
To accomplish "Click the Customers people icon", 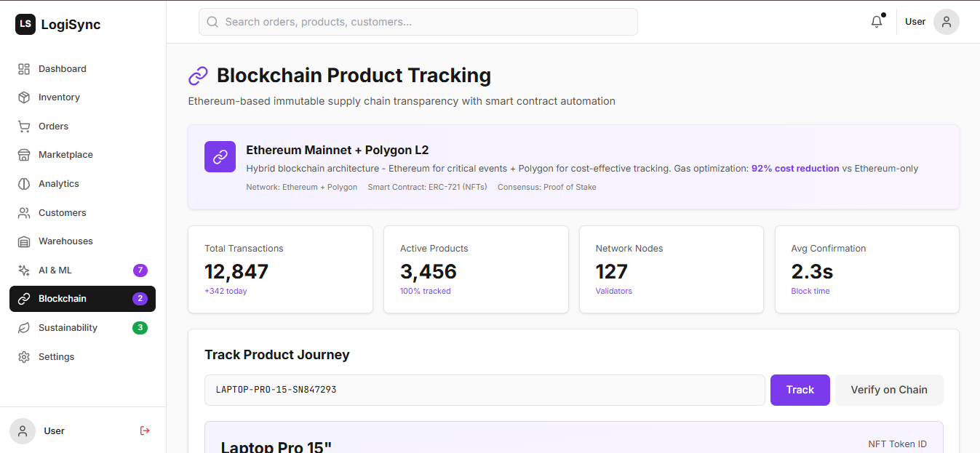I will tap(24, 213).
